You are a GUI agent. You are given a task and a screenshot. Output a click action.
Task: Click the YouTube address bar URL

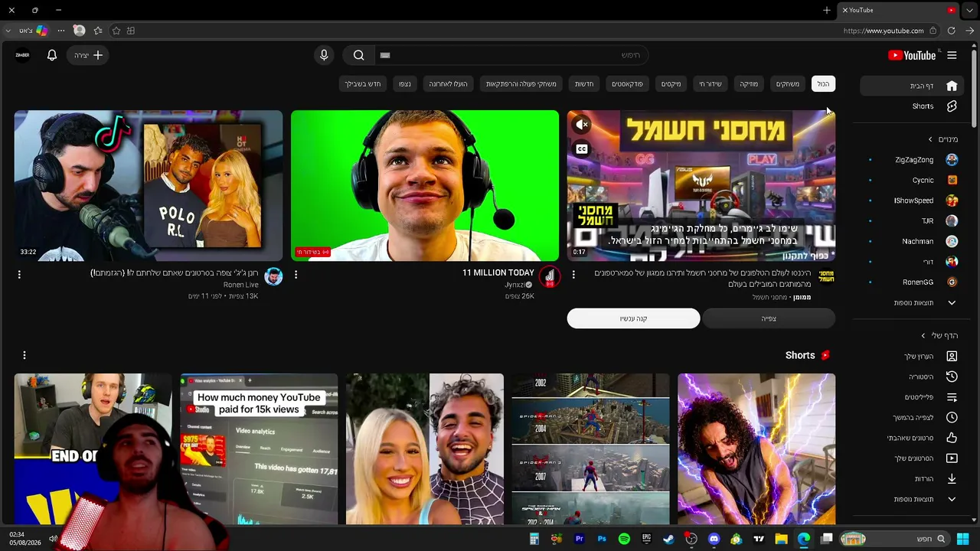click(x=883, y=31)
